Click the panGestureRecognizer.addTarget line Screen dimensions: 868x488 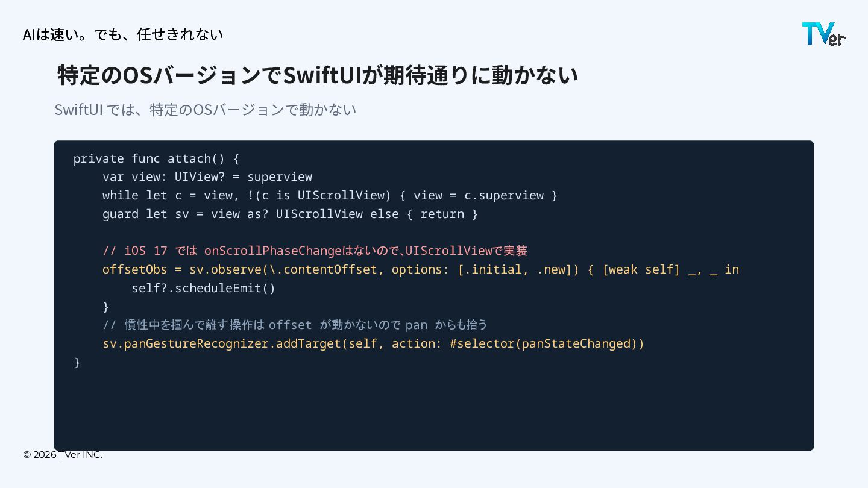[x=373, y=343]
